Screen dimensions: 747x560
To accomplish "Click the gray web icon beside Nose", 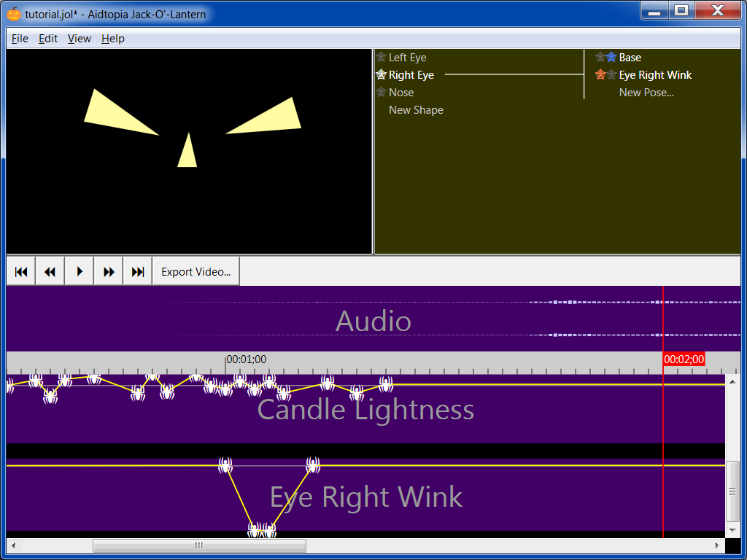I will coord(381,93).
